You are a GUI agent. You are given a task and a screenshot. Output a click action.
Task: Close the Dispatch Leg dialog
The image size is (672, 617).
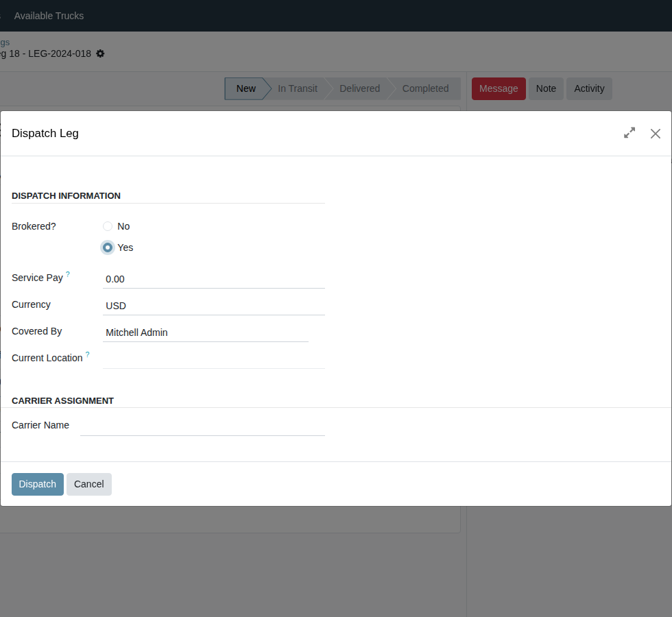click(x=656, y=134)
